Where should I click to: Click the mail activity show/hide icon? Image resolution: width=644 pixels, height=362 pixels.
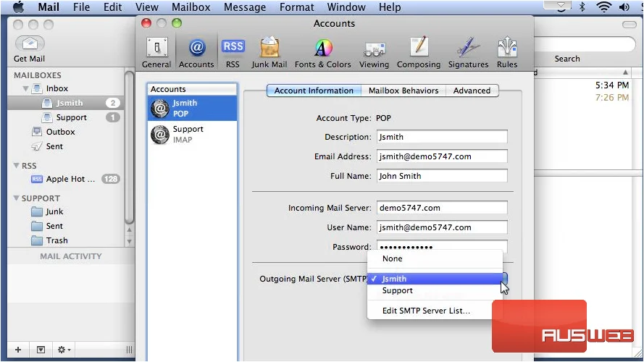point(41,350)
